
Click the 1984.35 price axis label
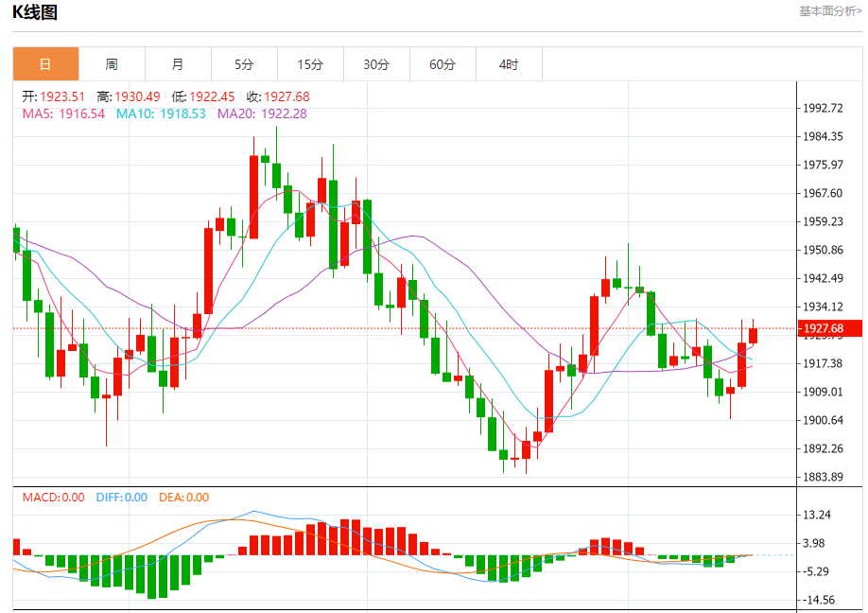pyautogui.click(x=824, y=136)
